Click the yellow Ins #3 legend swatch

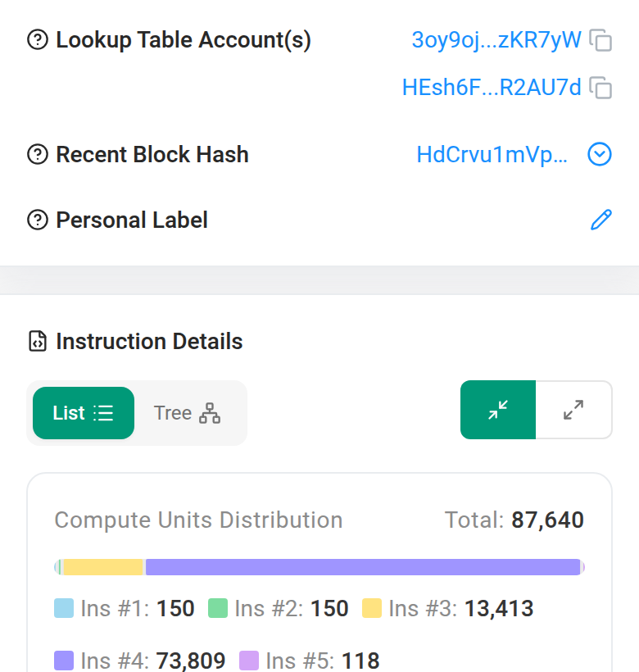click(372, 608)
